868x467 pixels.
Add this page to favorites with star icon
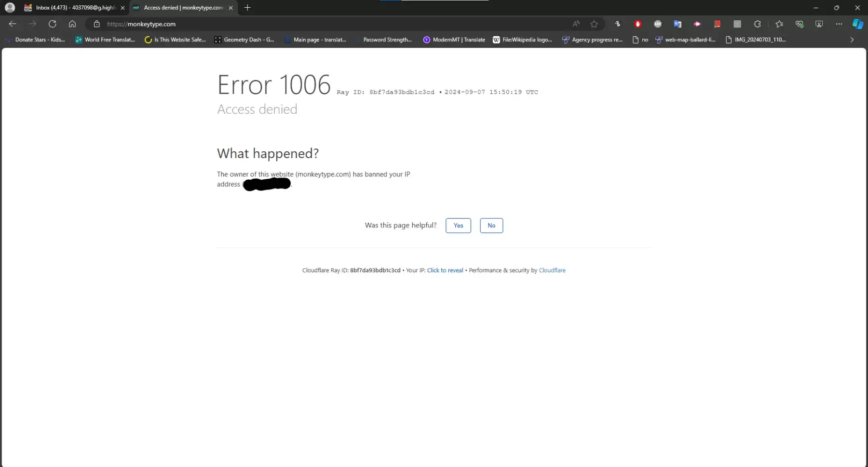pyautogui.click(x=594, y=24)
